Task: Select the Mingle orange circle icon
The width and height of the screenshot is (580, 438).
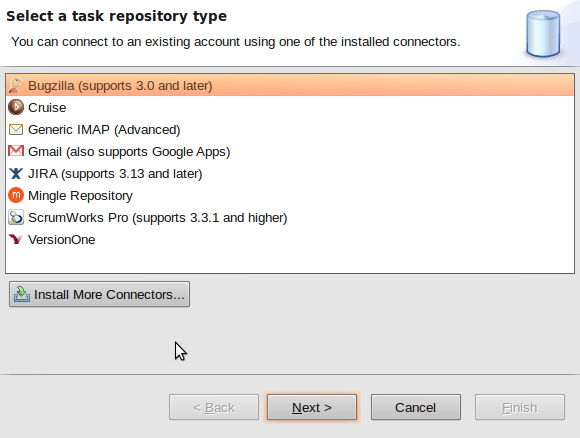Action: point(16,195)
